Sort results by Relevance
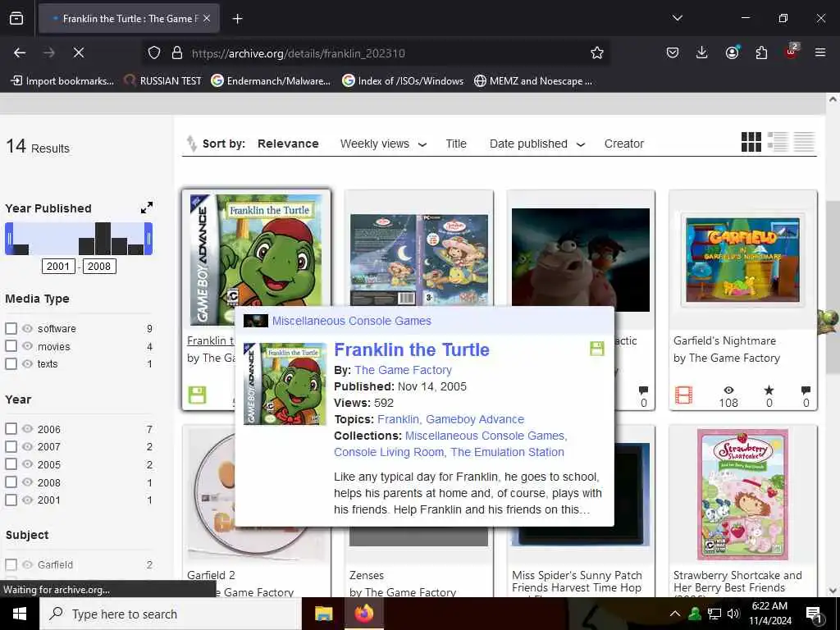840x630 pixels. (x=288, y=144)
